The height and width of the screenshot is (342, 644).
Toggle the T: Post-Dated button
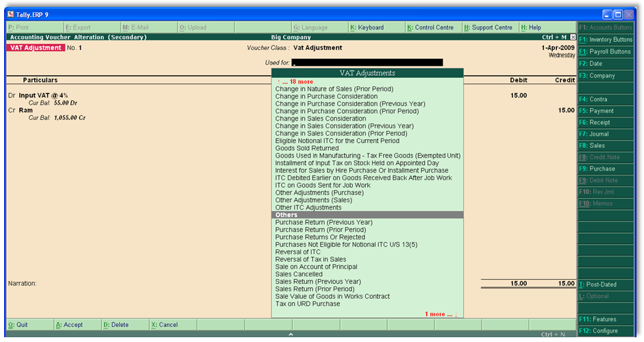[x=606, y=284]
